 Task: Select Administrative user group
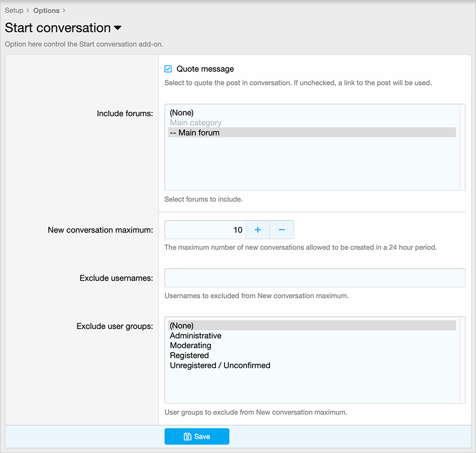(196, 336)
